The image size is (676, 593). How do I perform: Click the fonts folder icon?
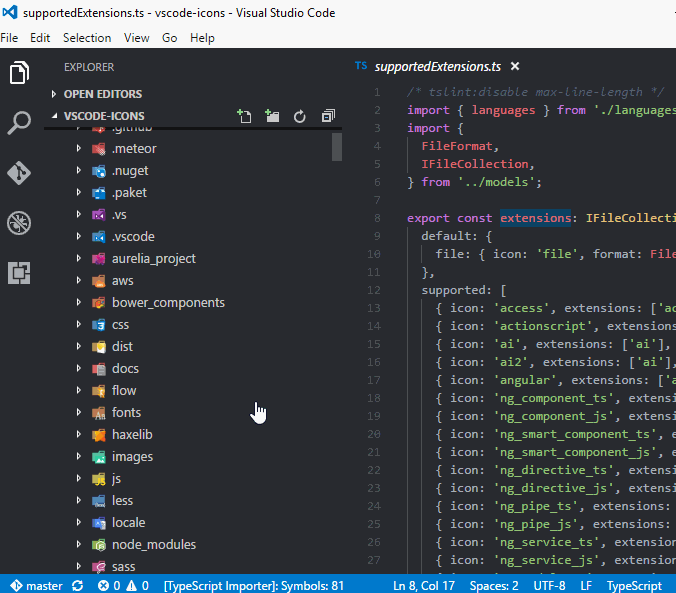pos(99,413)
